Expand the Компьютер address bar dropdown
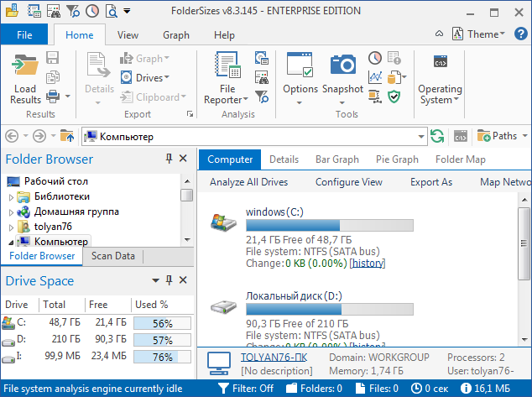Viewport: 532px width, 397px height. pos(420,137)
